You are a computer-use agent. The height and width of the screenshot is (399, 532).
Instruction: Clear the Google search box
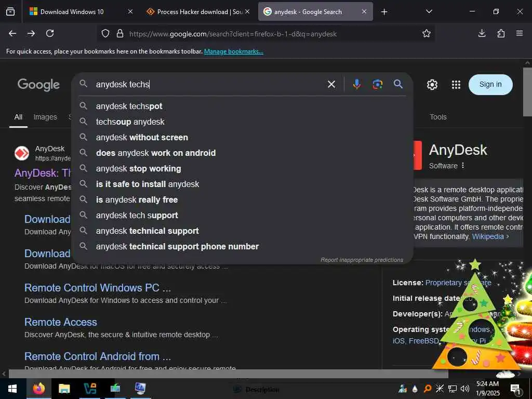331,84
